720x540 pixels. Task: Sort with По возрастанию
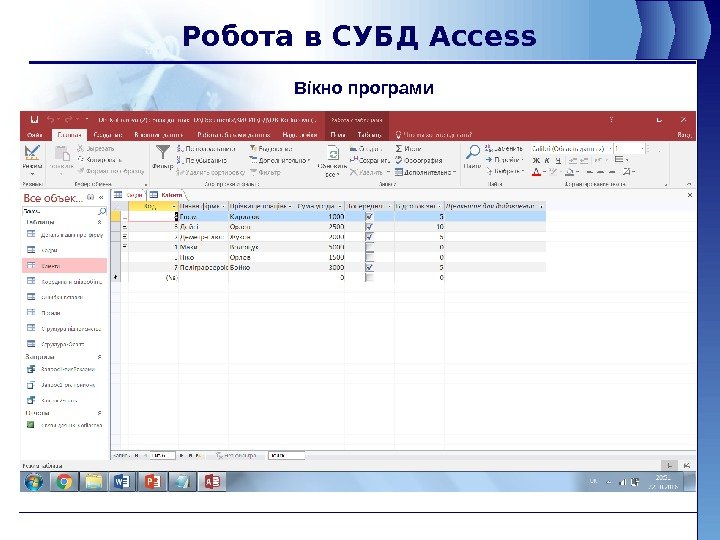coord(206,149)
